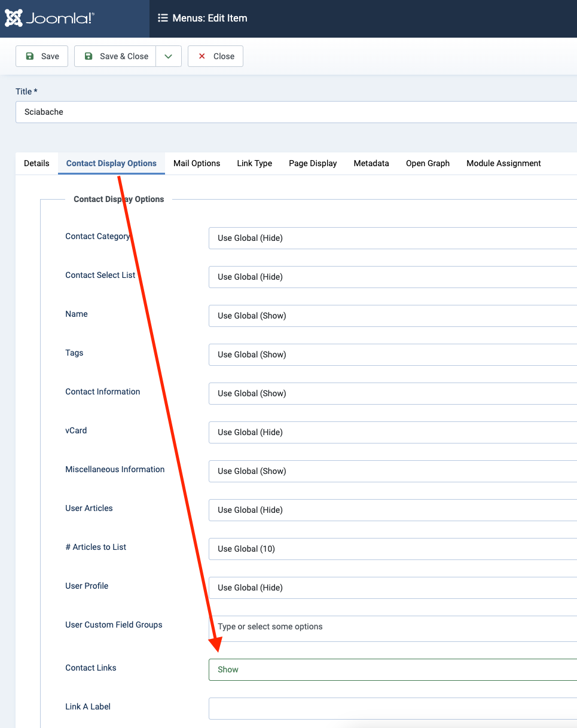577x728 pixels.
Task: Click the Save button
Action: (x=42, y=56)
